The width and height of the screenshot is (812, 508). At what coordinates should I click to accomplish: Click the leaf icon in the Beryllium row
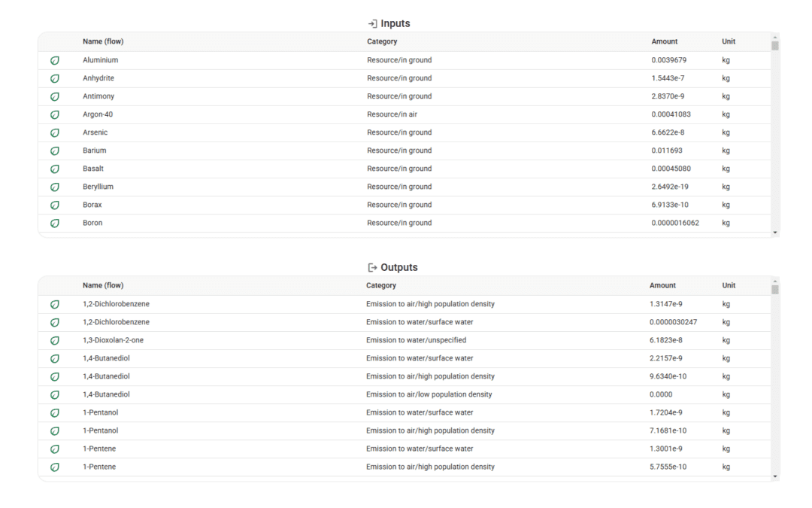point(55,187)
